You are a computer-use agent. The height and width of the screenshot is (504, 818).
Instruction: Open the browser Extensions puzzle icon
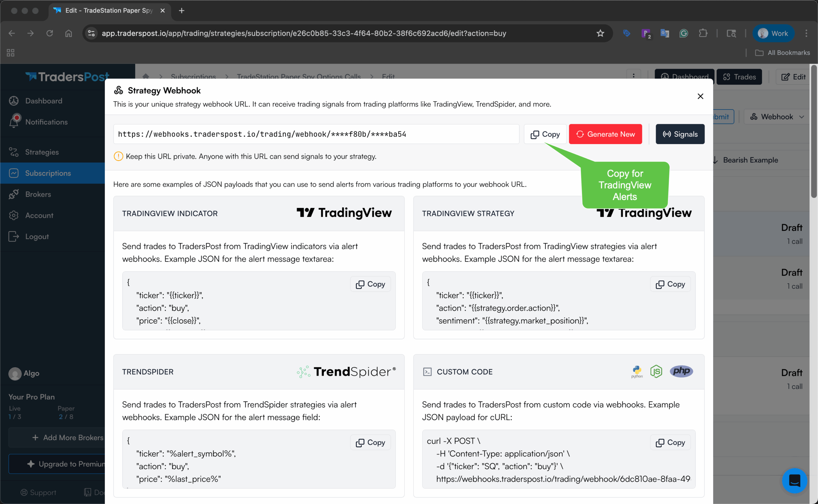703,33
